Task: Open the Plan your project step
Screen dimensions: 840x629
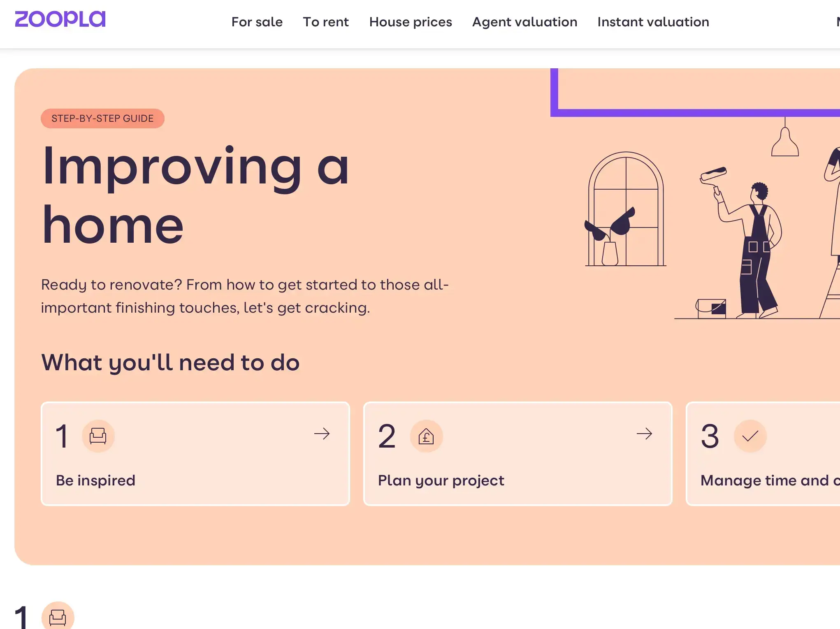Action: pos(517,454)
